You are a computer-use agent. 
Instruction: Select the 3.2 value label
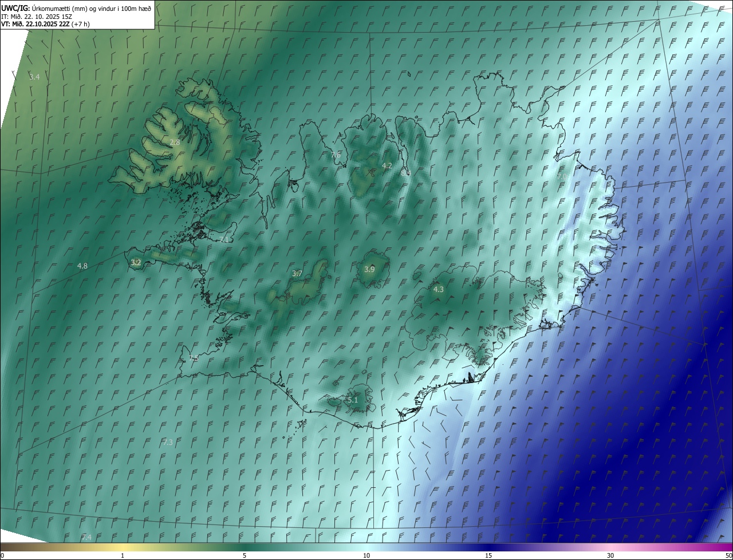[x=136, y=262]
